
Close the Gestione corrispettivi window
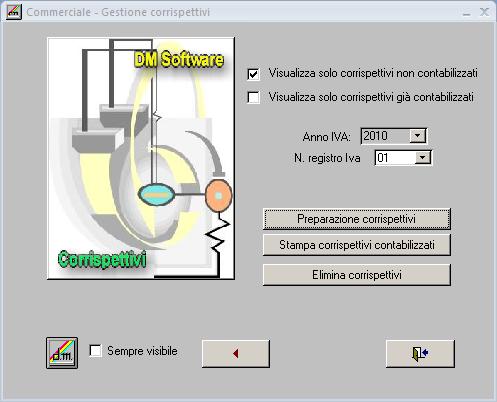point(484,12)
